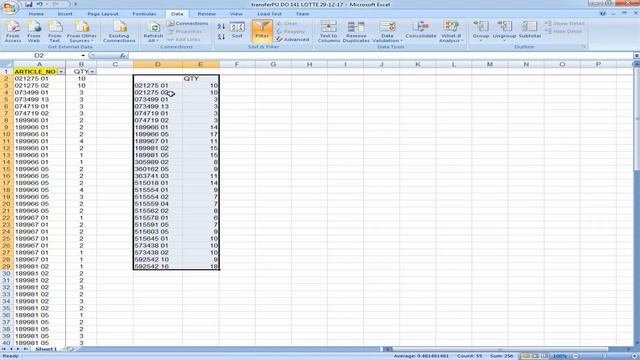Expand Outline group dialog launcher

click(x=584, y=47)
